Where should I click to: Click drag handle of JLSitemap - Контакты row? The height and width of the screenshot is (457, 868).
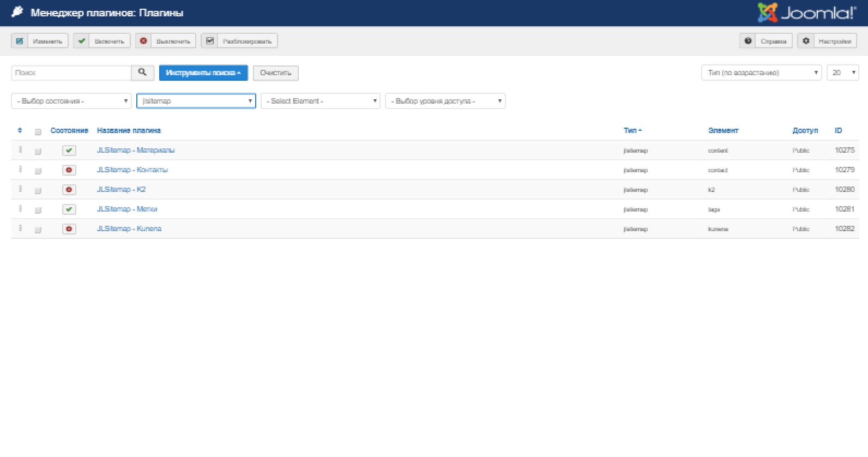point(20,169)
